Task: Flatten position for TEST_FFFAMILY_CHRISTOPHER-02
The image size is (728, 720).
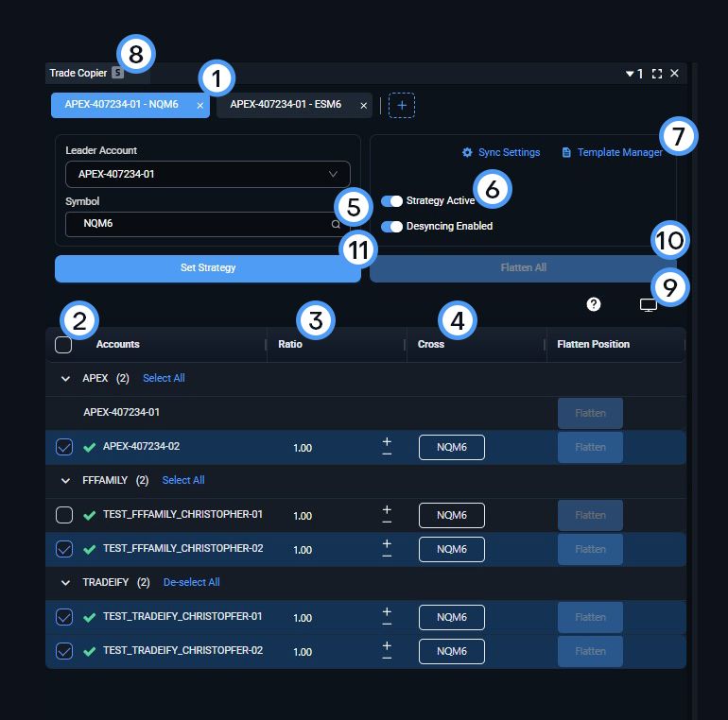Action: pos(590,549)
